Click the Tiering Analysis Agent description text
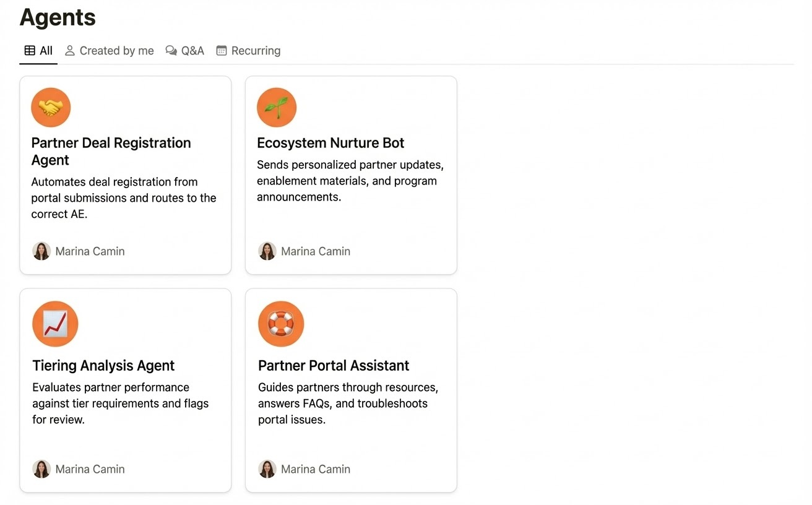The image size is (812, 505). [x=120, y=404]
